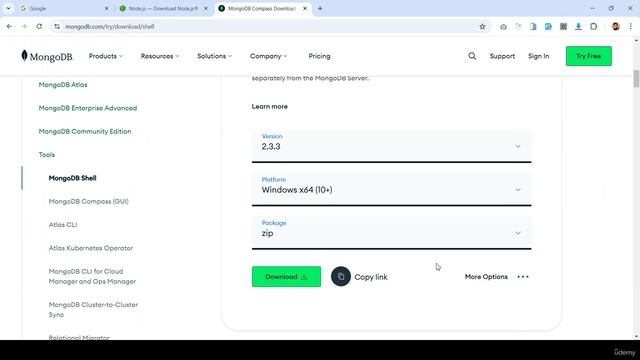Click the profile avatar icon

point(616,27)
